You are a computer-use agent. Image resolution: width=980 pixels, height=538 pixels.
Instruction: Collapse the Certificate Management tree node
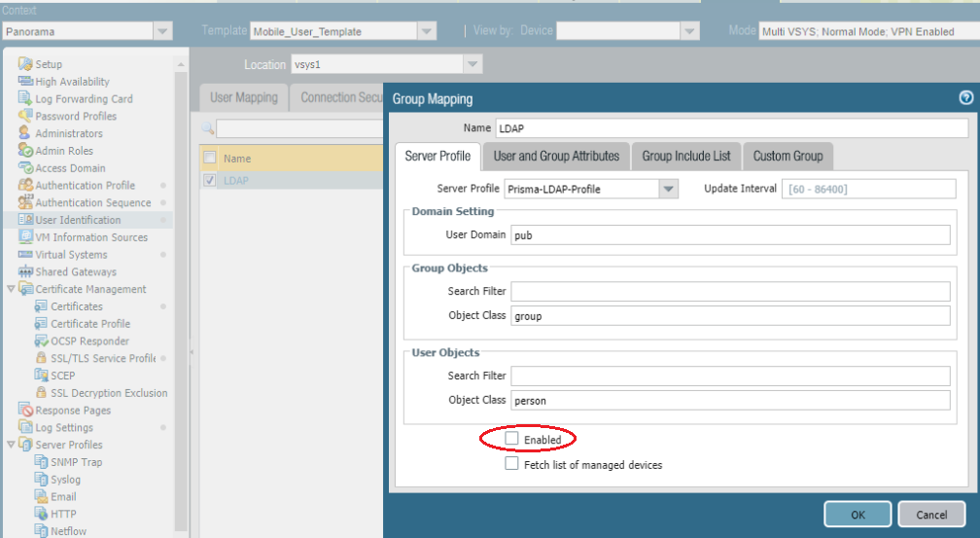[11, 289]
